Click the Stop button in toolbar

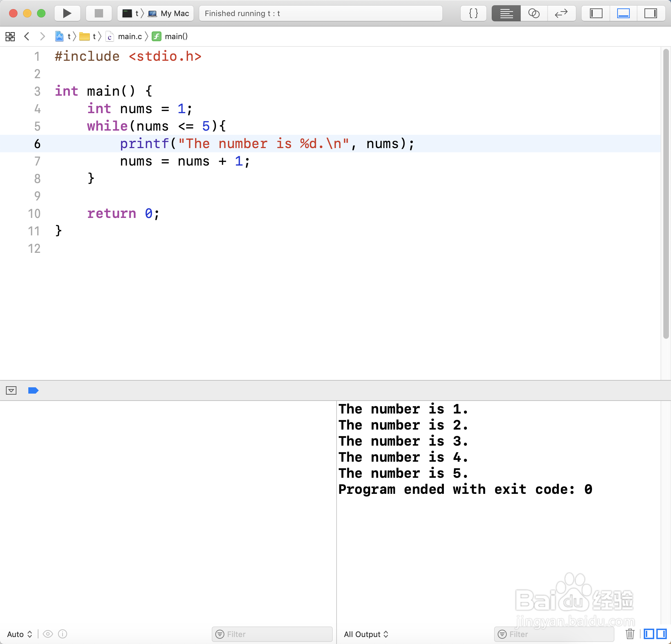[99, 13]
